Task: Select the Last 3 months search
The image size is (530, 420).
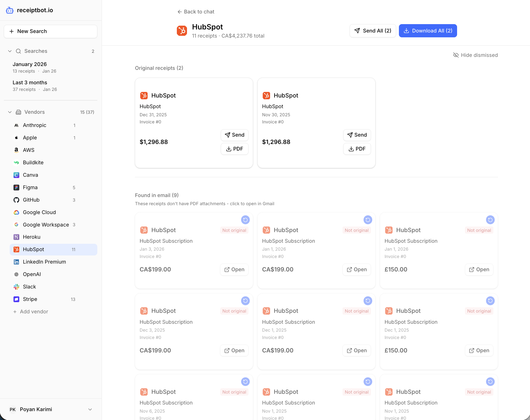Action: 30,83
